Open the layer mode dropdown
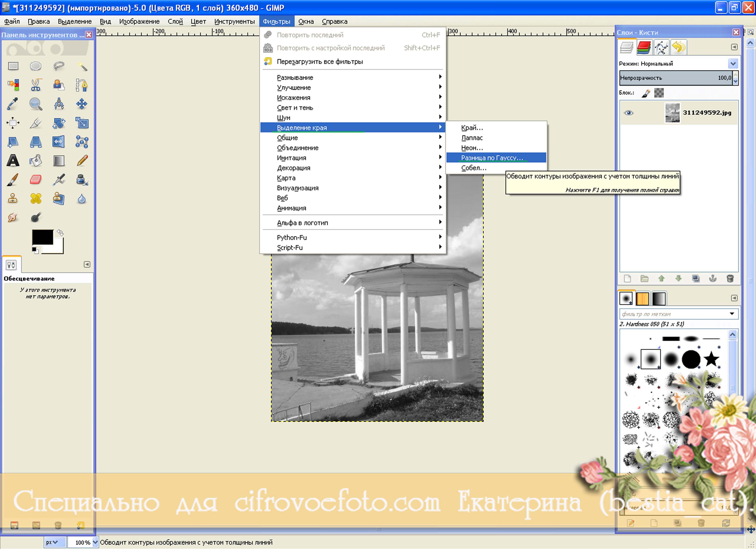The image size is (756, 549). tap(733, 64)
